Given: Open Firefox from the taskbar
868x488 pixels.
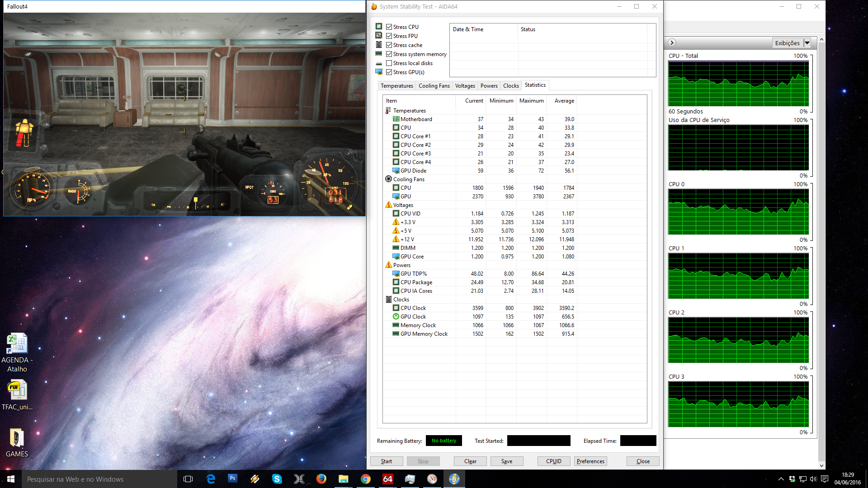Looking at the screenshot, I should click(x=321, y=479).
